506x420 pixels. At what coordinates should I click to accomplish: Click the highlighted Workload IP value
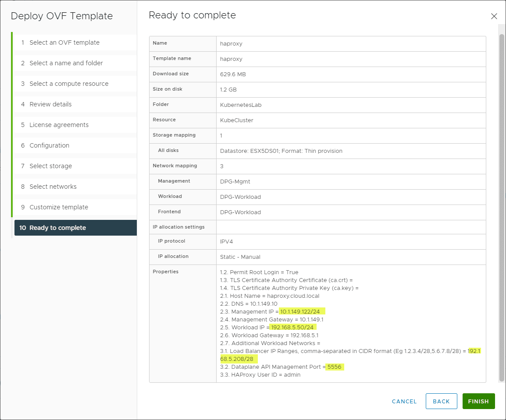292,327
